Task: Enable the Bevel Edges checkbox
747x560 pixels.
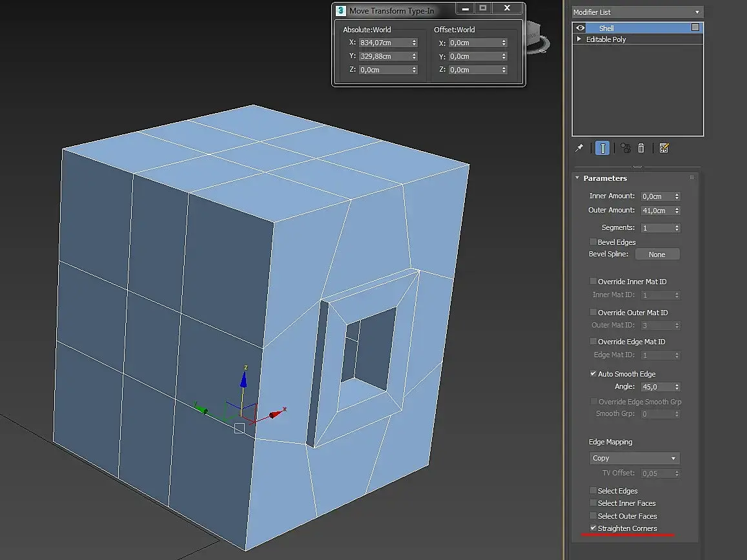Action: (593, 242)
